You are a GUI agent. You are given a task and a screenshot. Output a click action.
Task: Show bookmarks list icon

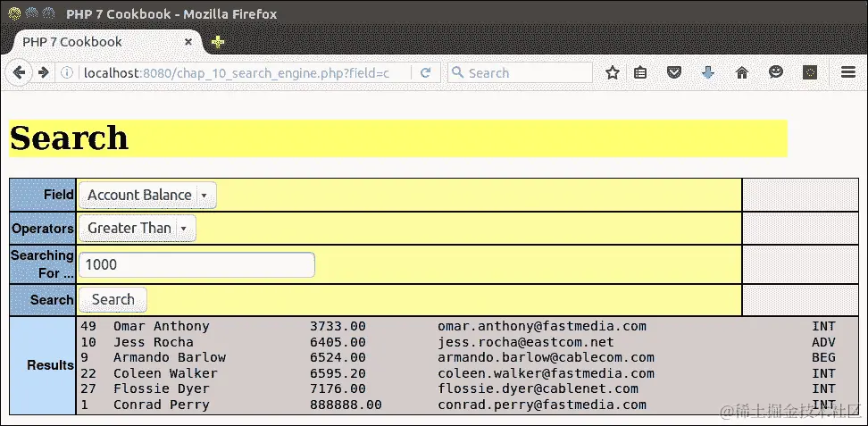click(640, 72)
